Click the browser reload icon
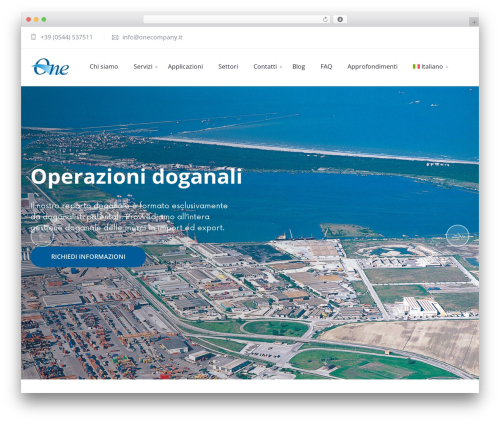 click(325, 19)
